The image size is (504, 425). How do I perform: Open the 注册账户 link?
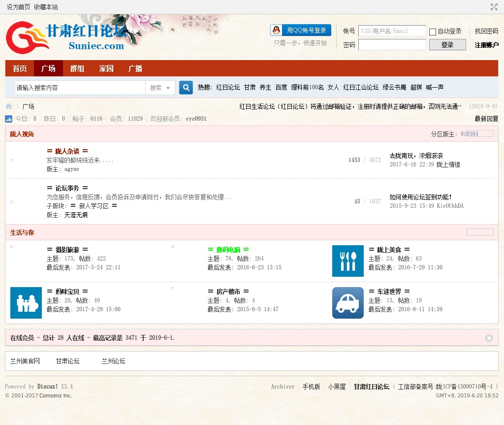(486, 45)
